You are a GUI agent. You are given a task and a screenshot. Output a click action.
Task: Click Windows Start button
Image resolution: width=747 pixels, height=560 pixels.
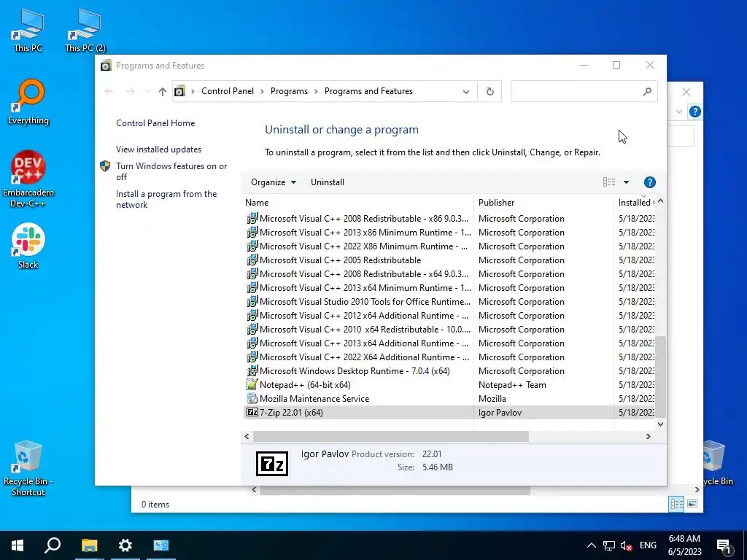[18, 545]
